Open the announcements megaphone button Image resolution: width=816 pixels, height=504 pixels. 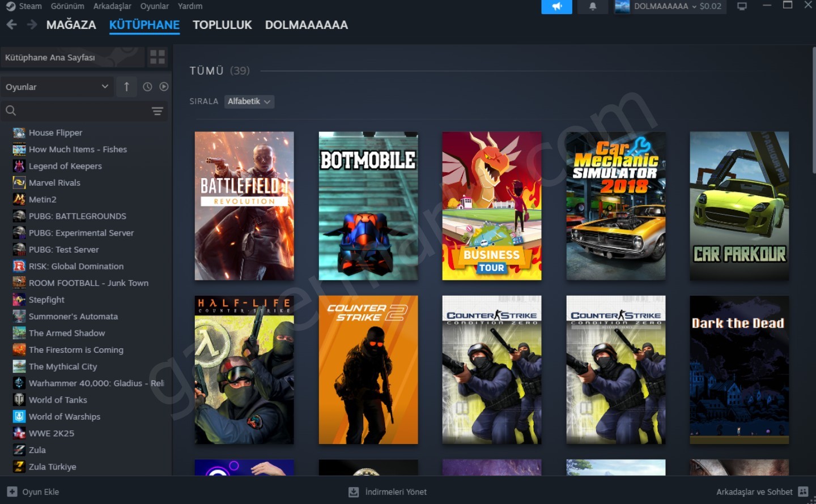tap(557, 7)
